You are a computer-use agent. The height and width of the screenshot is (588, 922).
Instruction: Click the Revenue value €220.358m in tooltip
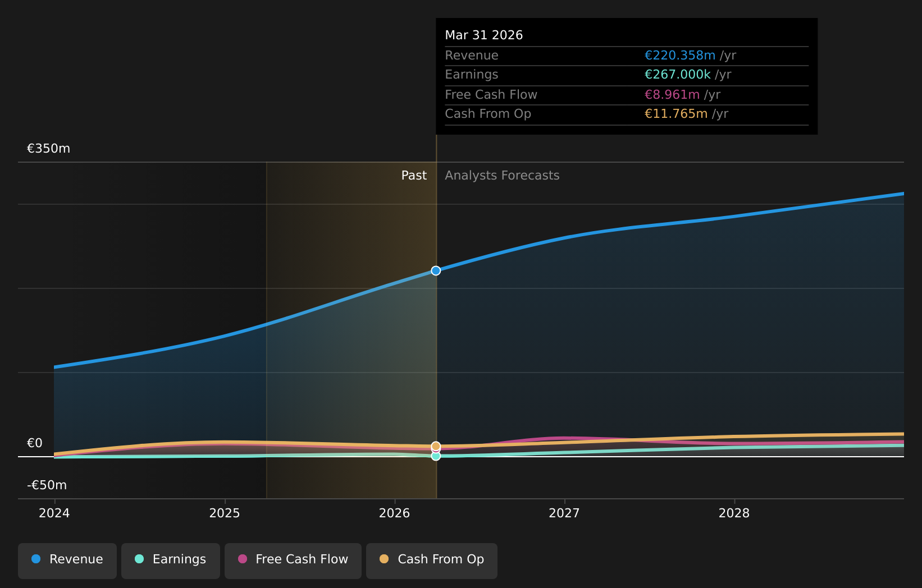(680, 56)
